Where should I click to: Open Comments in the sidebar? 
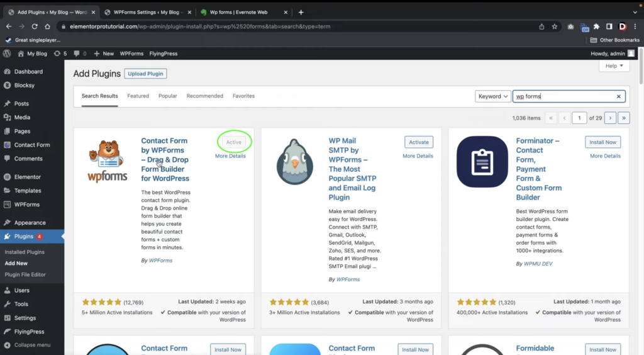coord(28,159)
